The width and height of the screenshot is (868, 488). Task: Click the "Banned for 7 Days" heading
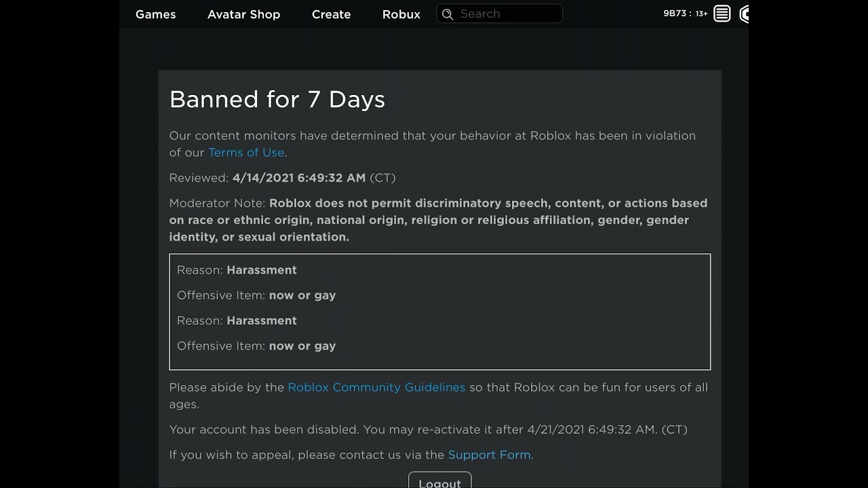pos(277,100)
